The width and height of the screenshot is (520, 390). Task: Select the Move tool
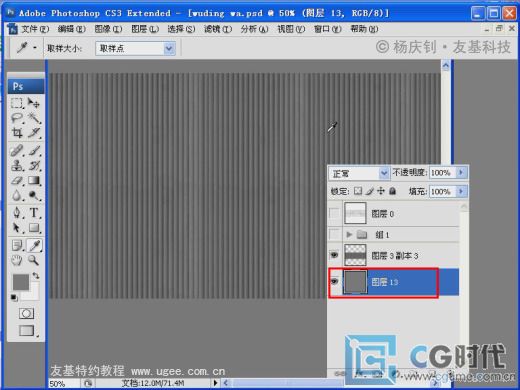[x=34, y=103]
